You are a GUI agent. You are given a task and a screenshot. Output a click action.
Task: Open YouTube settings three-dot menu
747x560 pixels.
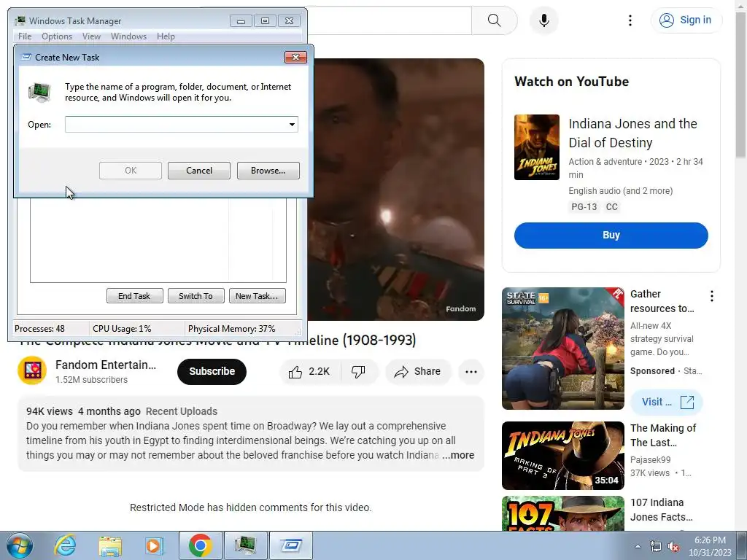click(x=630, y=20)
